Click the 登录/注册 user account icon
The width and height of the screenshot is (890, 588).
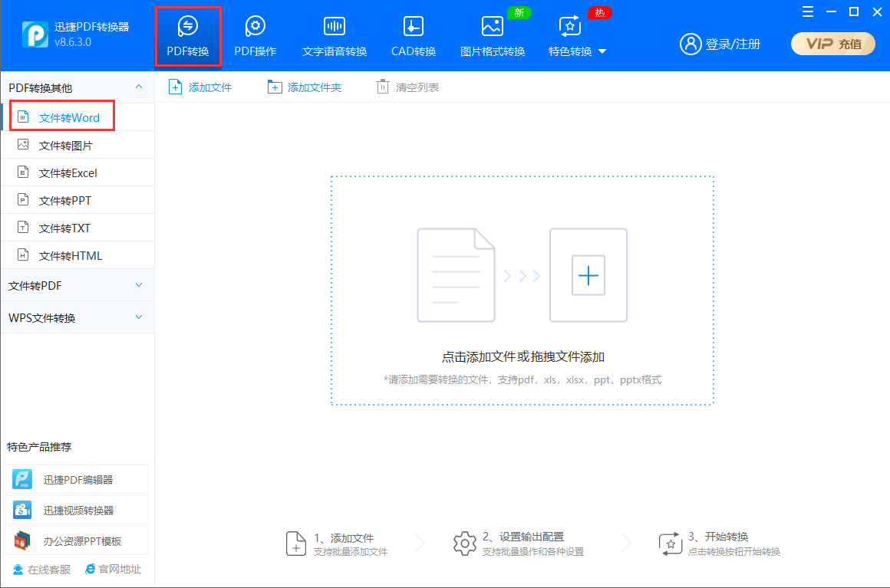pyautogui.click(x=691, y=44)
